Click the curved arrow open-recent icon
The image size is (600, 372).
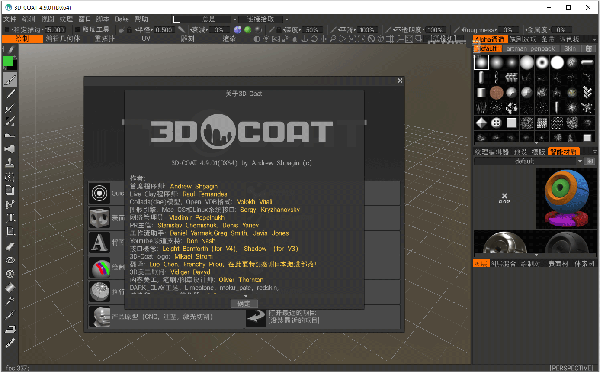point(256,317)
